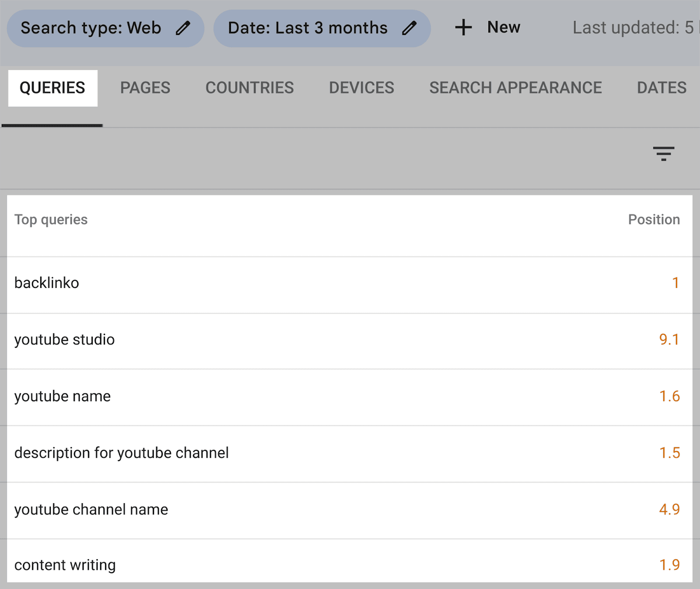
Task: Click the plus icon to add filter
Action: pos(463,28)
